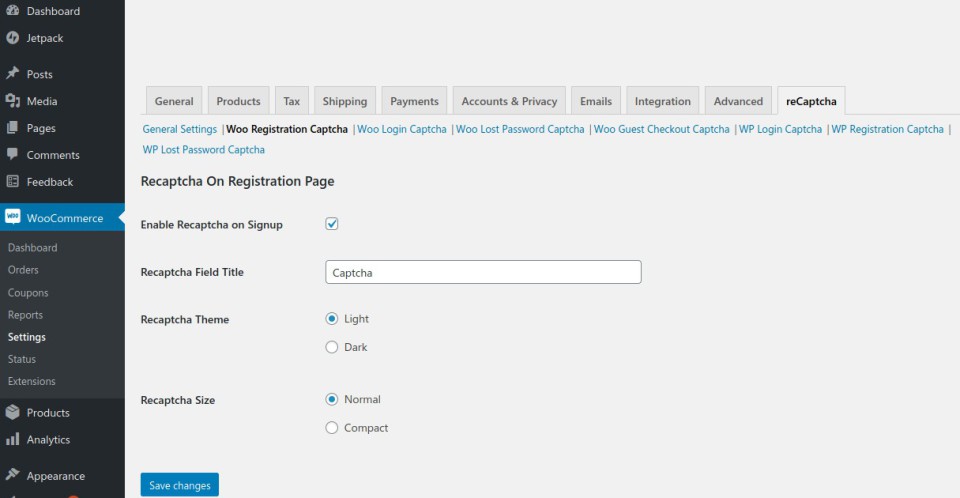Click the Products box icon in sidebar
Screen dimensions: 960x498
[x=13, y=412]
